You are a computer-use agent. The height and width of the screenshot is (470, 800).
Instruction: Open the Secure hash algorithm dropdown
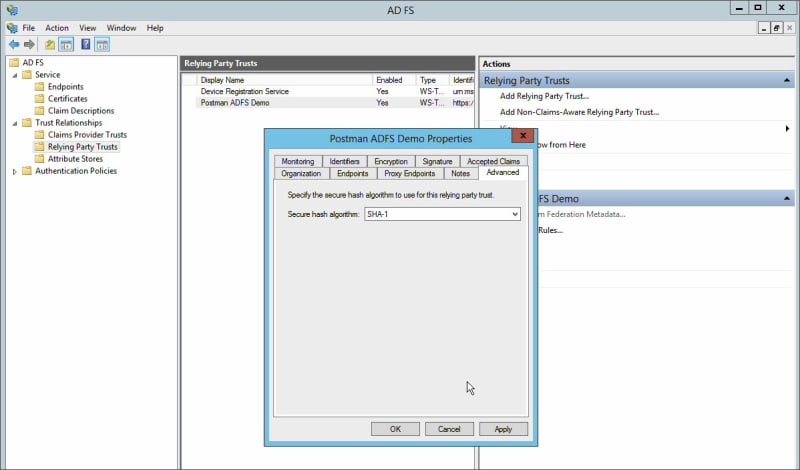click(515, 214)
